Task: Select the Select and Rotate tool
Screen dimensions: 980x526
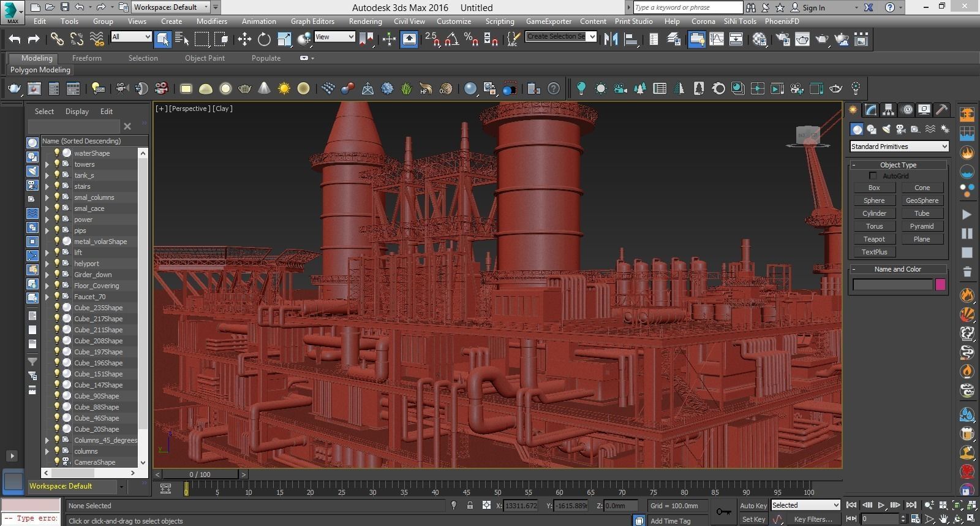Action: coord(264,39)
